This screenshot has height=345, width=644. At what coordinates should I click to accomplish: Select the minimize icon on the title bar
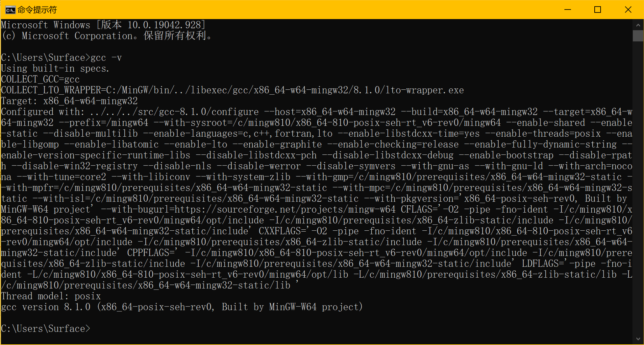pyautogui.click(x=567, y=10)
